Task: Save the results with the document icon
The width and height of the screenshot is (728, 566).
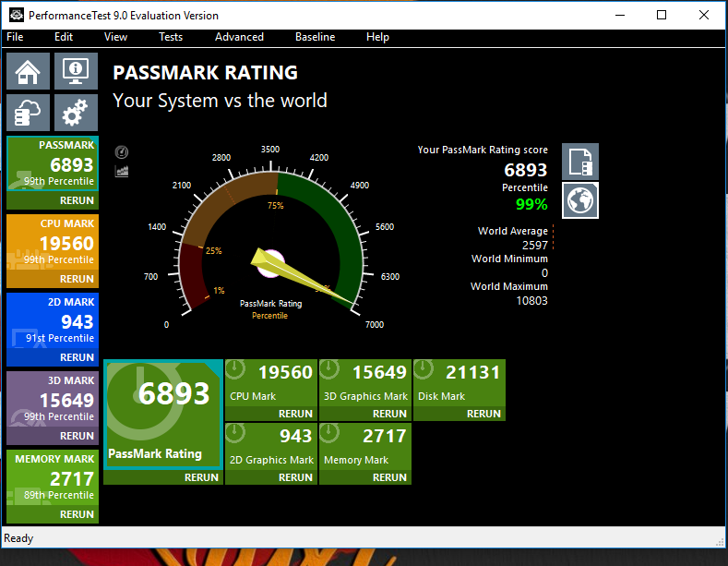Action: [580, 162]
